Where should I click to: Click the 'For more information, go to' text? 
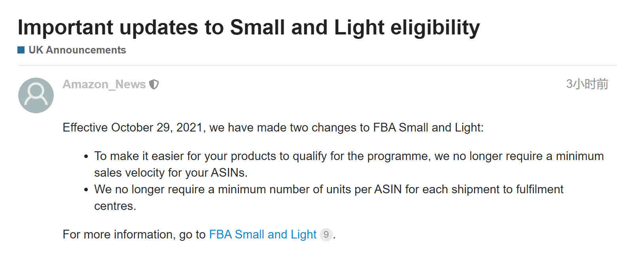pyautogui.click(x=134, y=234)
